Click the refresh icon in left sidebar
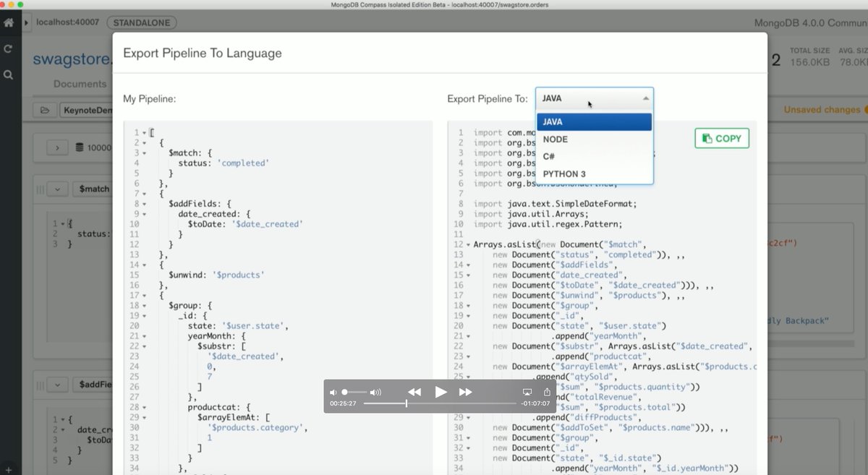Image resolution: width=868 pixels, height=475 pixels. tap(8, 48)
